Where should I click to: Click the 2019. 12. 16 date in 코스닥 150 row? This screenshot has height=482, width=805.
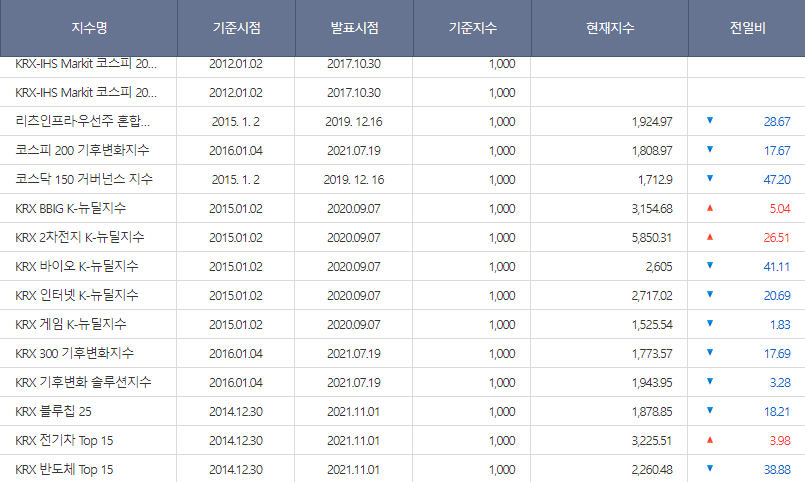pos(354,180)
